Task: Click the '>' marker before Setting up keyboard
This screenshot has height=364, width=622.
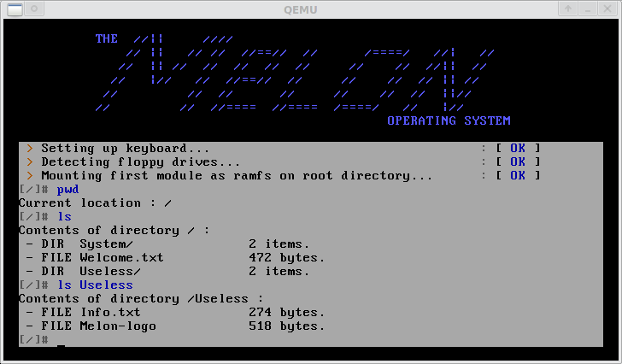Action: coord(30,149)
